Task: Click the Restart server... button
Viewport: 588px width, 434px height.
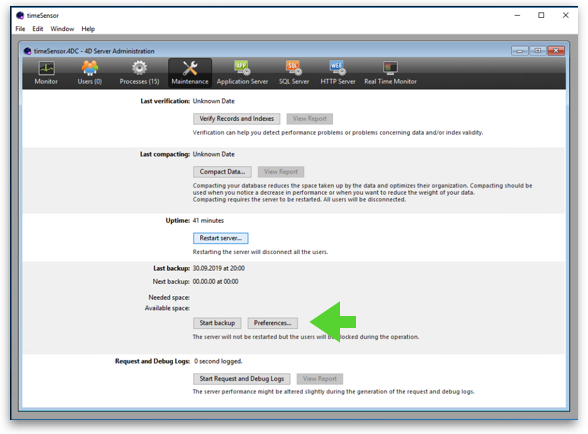Action: click(x=220, y=238)
